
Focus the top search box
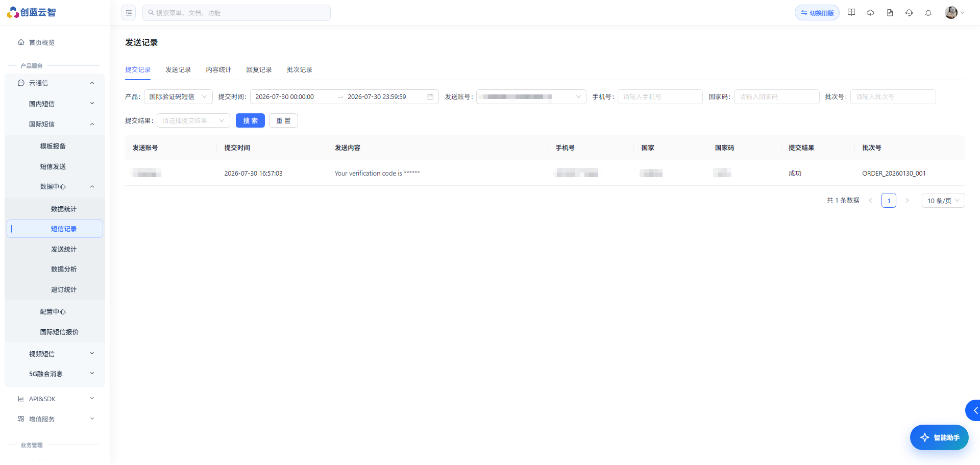click(x=236, y=13)
